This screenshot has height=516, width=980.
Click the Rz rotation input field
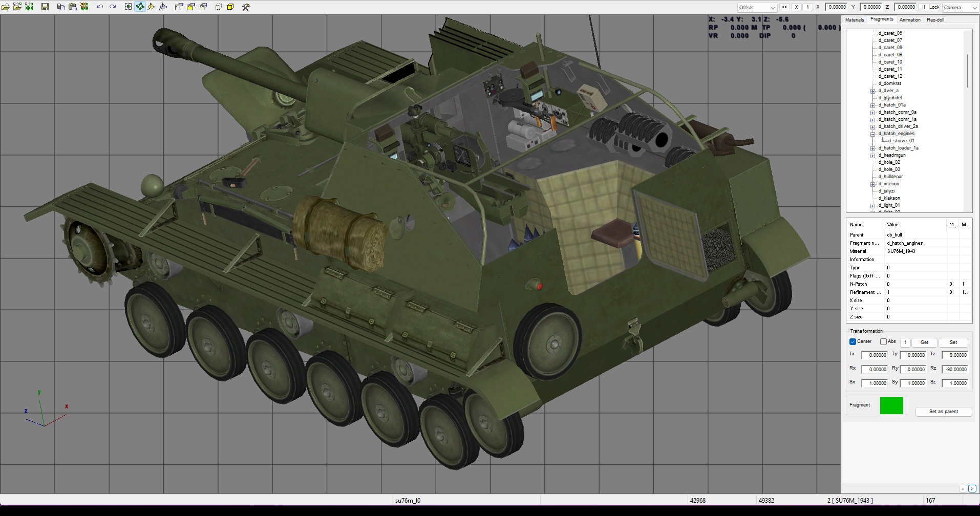pyautogui.click(x=955, y=369)
